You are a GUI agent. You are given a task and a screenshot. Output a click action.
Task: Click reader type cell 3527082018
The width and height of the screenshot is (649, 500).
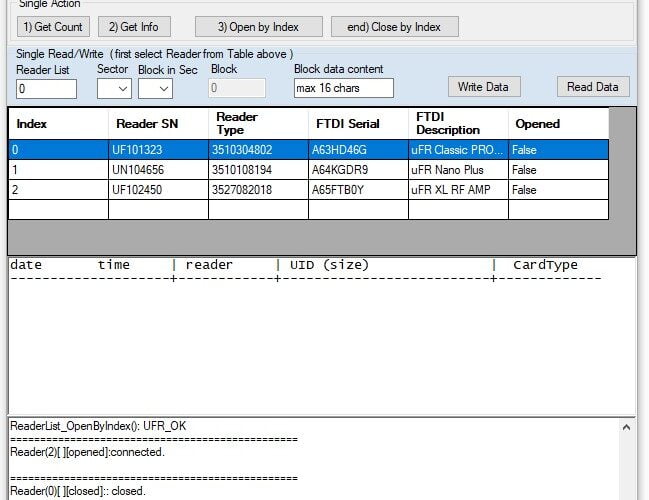coord(258,190)
